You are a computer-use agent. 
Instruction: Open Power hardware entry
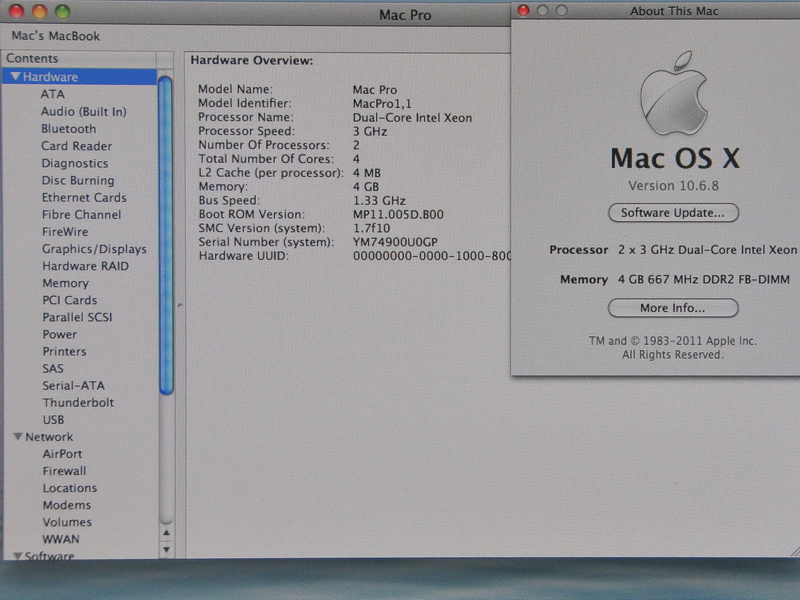tap(60, 334)
